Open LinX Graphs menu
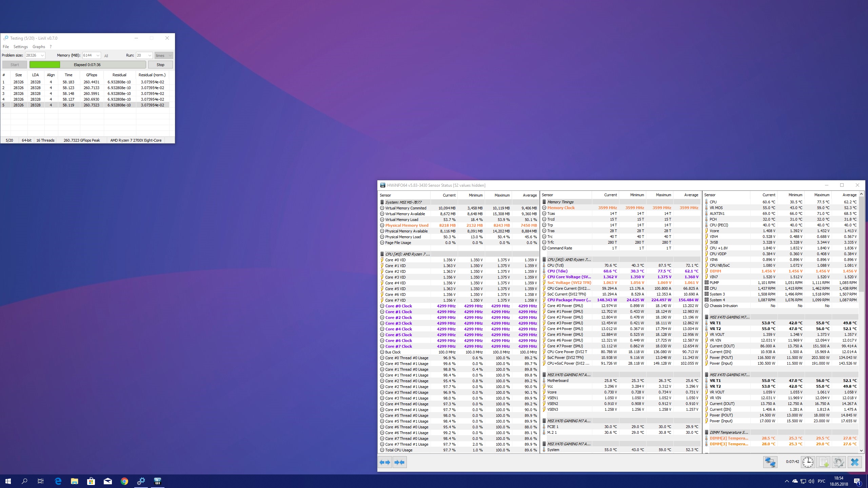The height and width of the screenshot is (488, 868). (39, 47)
